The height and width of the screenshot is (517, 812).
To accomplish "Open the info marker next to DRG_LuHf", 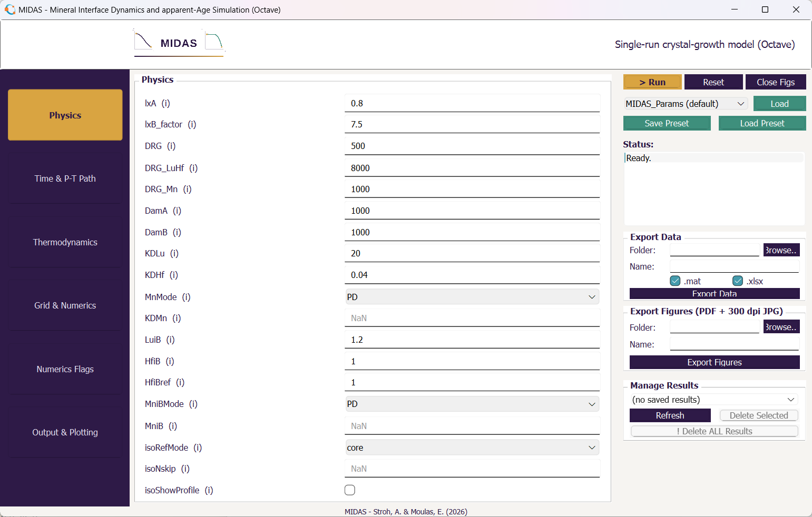I will (x=193, y=168).
